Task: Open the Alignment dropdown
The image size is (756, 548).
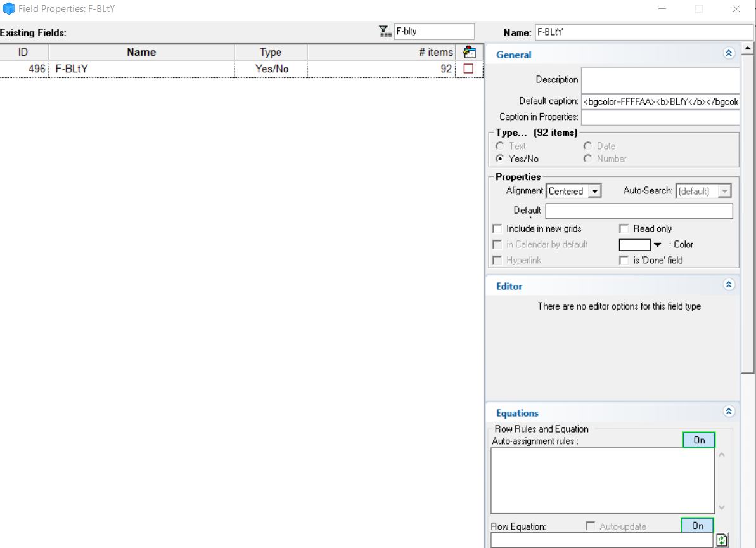Action: click(x=594, y=191)
